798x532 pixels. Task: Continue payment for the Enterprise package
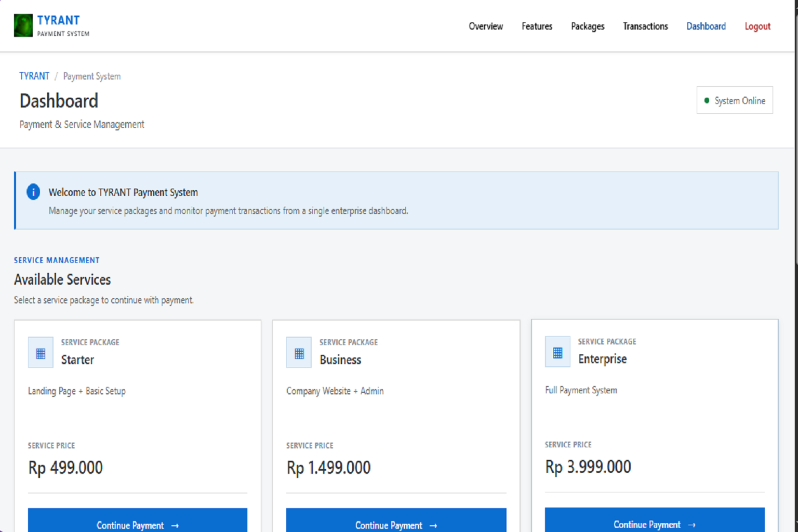pos(655,520)
